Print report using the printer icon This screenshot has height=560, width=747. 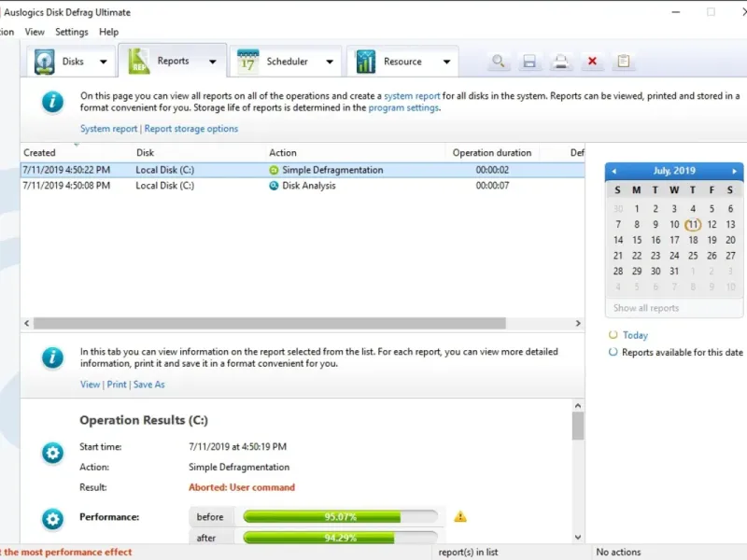click(561, 61)
